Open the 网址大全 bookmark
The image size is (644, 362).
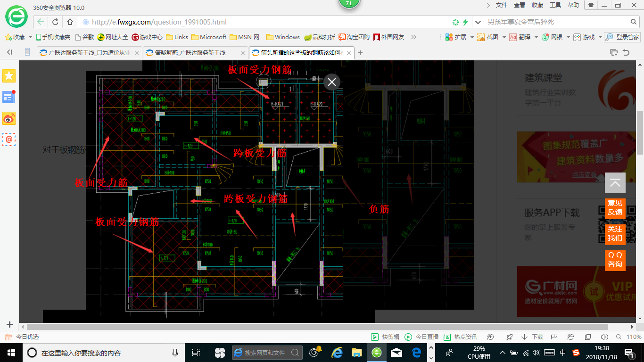click(x=113, y=37)
